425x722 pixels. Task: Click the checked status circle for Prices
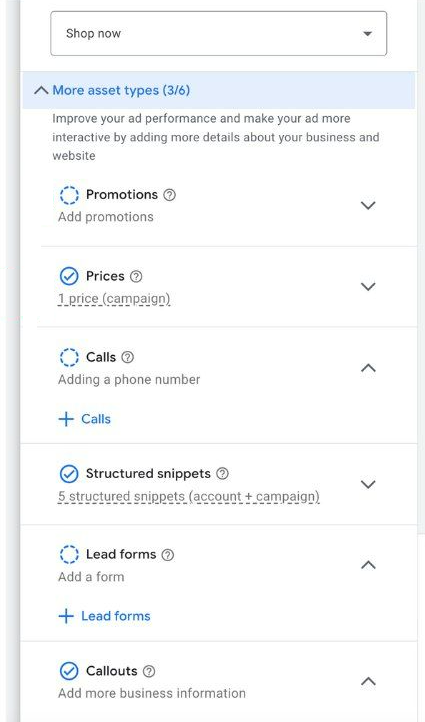tap(69, 276)
